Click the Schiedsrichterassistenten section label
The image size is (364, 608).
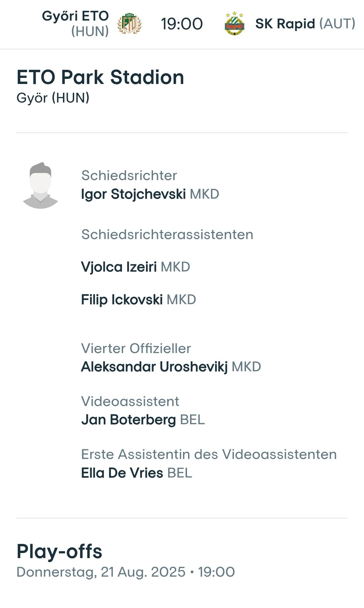pos(167,234)
